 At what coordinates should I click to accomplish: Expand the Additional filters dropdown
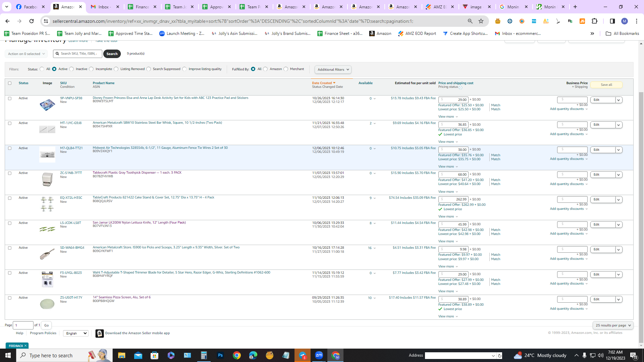pos(333,70)
